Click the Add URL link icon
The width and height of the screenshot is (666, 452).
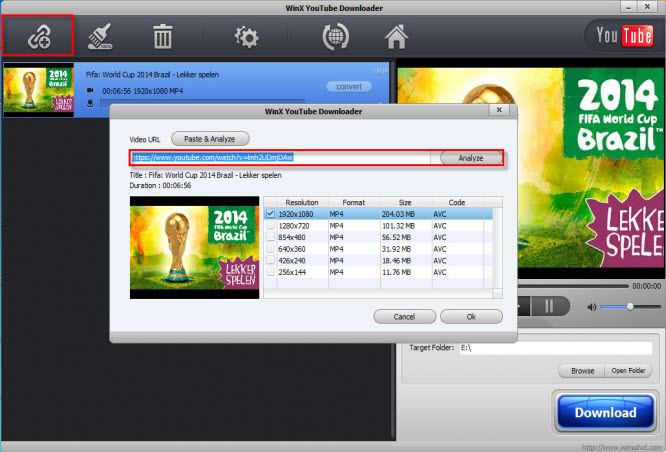point(39,37)
